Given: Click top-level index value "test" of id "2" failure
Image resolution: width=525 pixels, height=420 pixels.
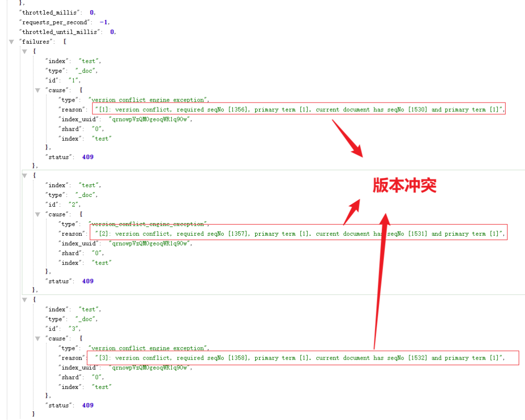Looking at the screenshot, I should point(89,185).
